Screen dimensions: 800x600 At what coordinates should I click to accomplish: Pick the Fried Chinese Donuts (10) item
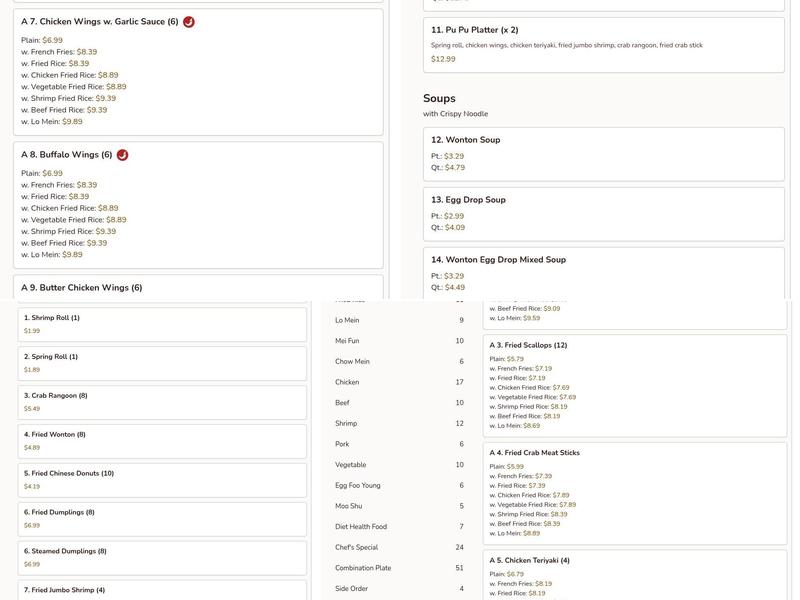tap(162, 480)
